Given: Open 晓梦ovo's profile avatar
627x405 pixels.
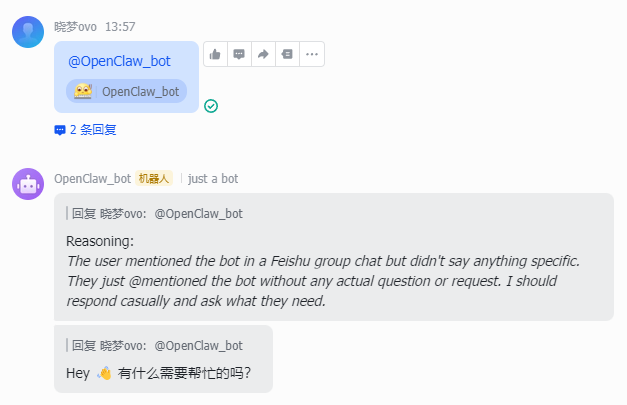Looking at the screenshot, I should [27, 32].
